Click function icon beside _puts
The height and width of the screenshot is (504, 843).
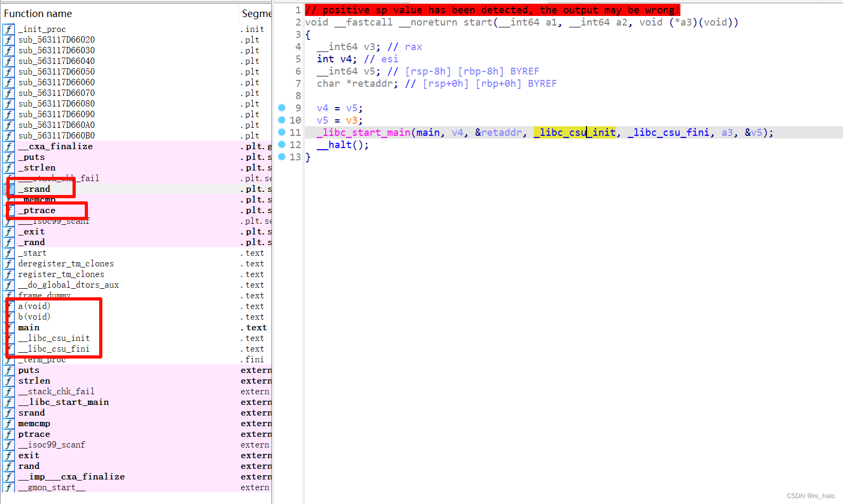[9, 157]
